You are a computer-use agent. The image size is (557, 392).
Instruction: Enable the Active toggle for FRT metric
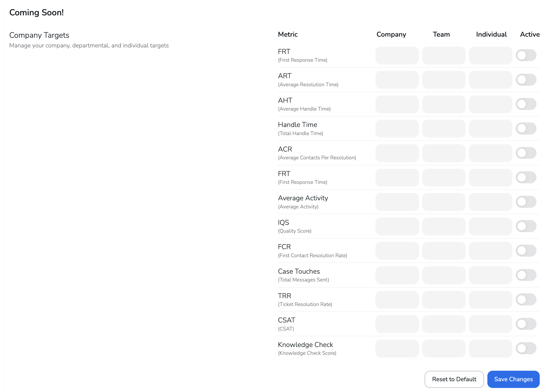526,55
